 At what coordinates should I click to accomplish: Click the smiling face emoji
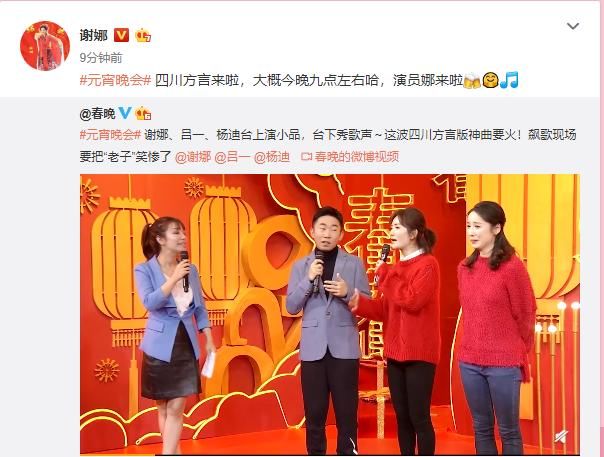pos(490,81)
